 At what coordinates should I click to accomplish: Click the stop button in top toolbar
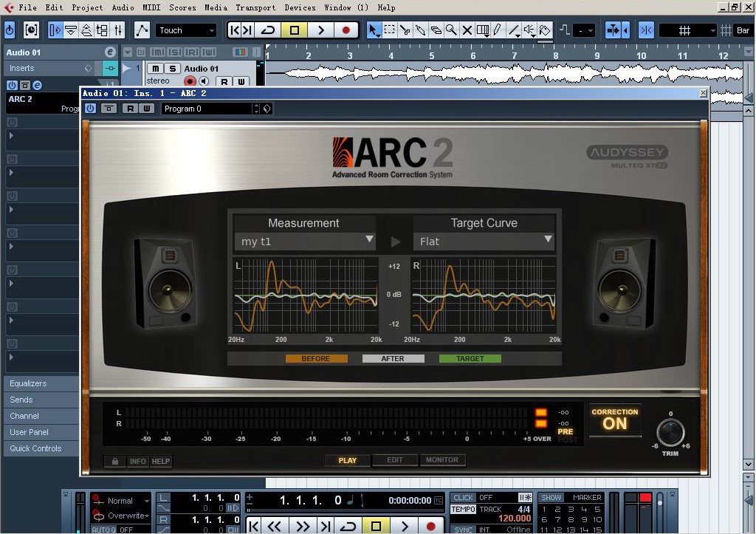[294, 30]
